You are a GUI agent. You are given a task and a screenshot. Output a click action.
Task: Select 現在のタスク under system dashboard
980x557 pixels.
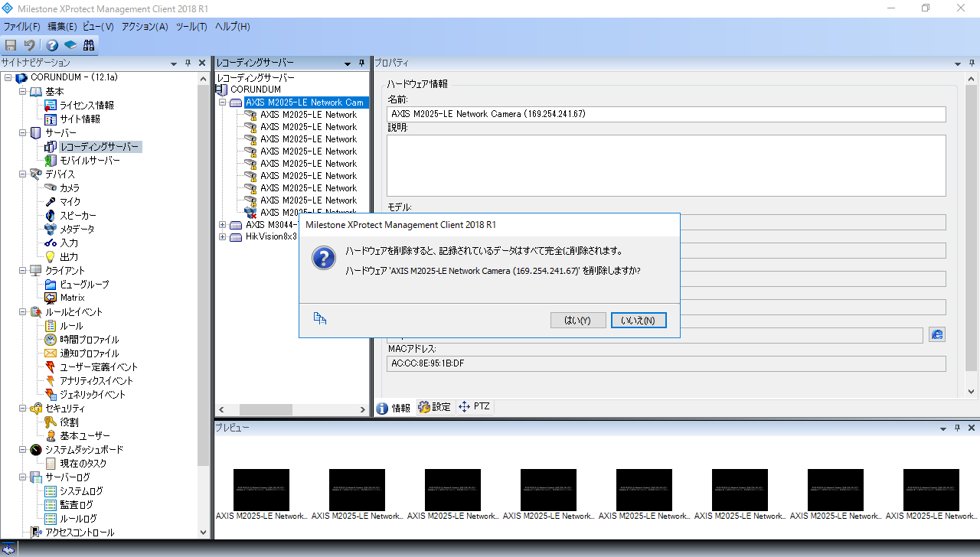[x=83, y=464]
